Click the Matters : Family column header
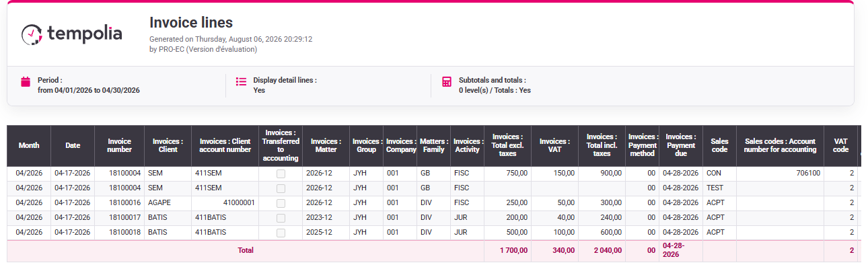Viewport: 868px width, 269px height. coord(433,145)
